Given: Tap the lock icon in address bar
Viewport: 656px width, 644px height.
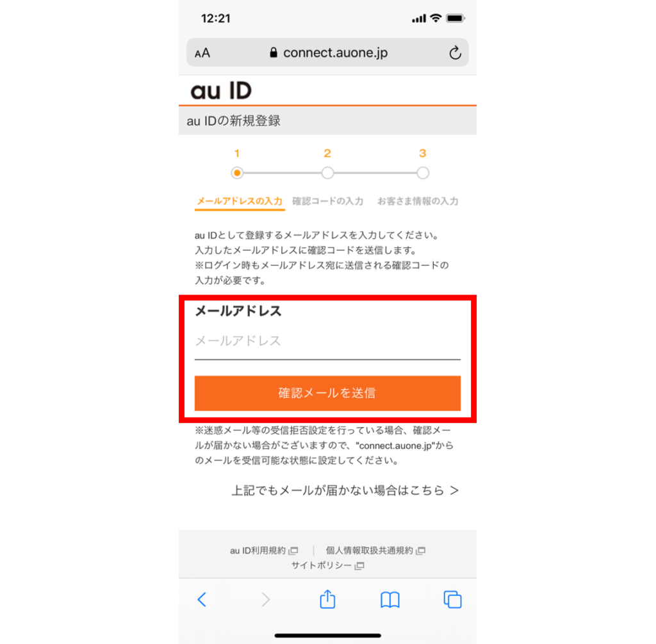Looking at the screenshot, I should pyautogui.click(x=273, y=52).
